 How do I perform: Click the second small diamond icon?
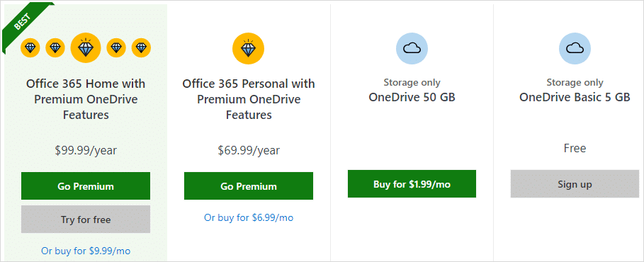click(55, 48)
